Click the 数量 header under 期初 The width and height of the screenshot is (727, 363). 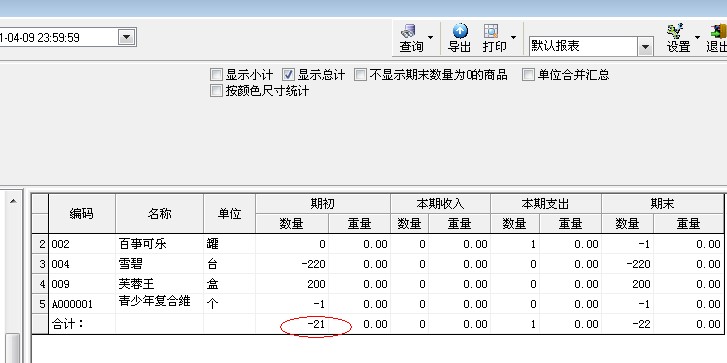292,224
